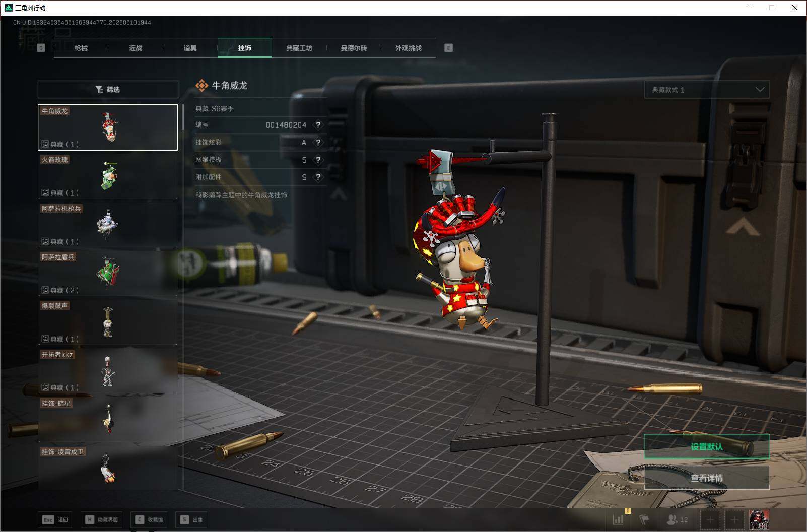Image resolution: width=807 pixels, height=532 pixels.
Task: Open the 道具 tab
Action: pos(190,48)
